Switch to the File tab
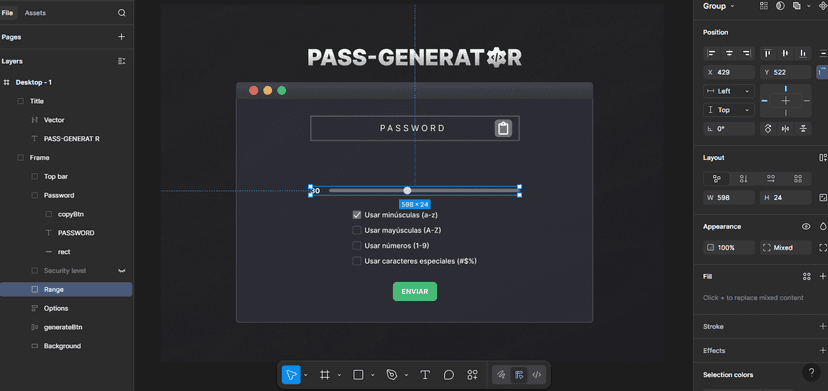 [7, 13]
